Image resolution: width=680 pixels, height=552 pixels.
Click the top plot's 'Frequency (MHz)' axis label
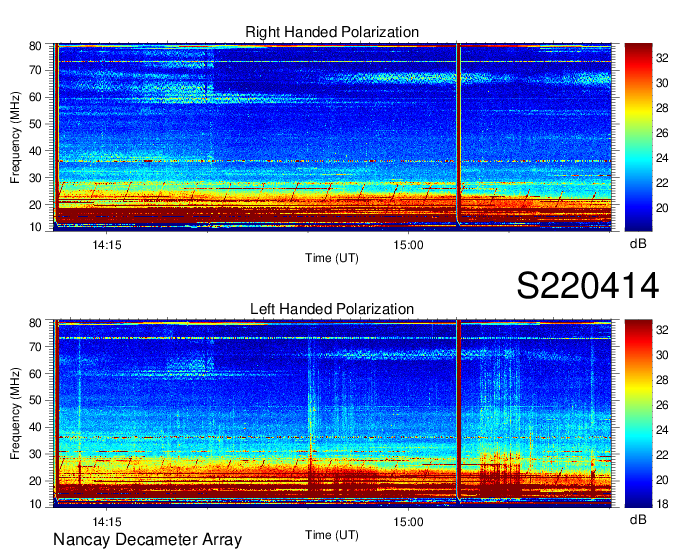pos(15,137)
